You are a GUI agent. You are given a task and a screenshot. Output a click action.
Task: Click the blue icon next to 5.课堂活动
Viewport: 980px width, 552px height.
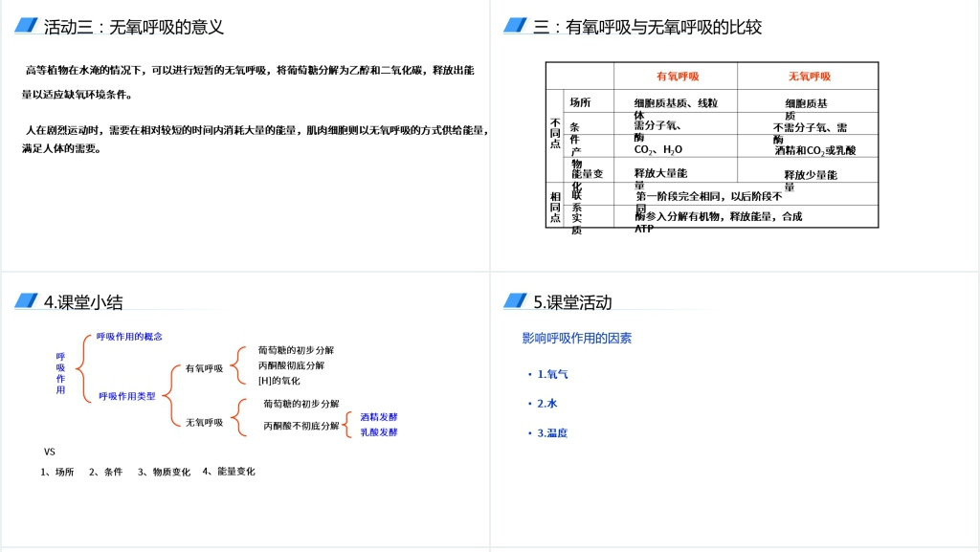tap(516, 301)
